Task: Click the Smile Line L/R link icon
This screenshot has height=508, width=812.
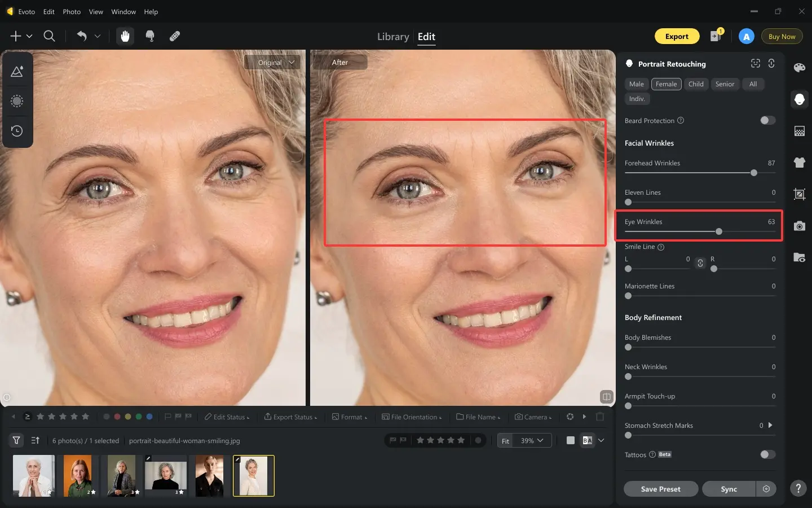Action: click(700, 263)
